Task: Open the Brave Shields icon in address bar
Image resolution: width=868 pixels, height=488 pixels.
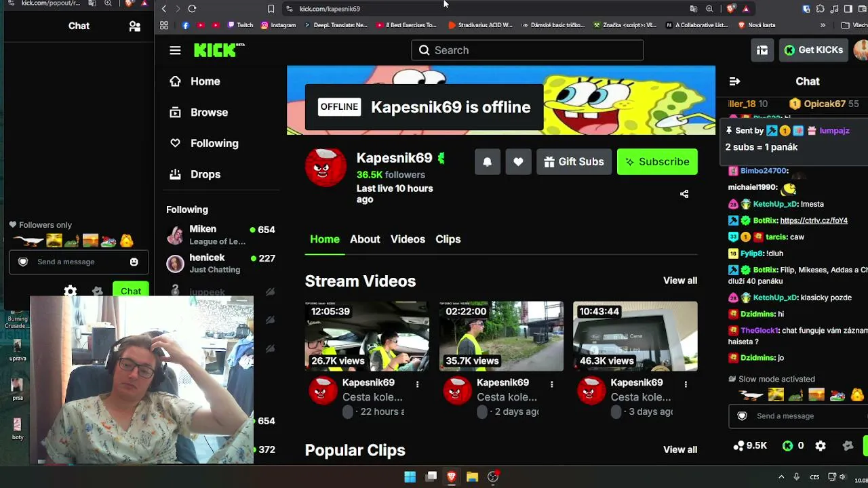Action: coord(730,9)
